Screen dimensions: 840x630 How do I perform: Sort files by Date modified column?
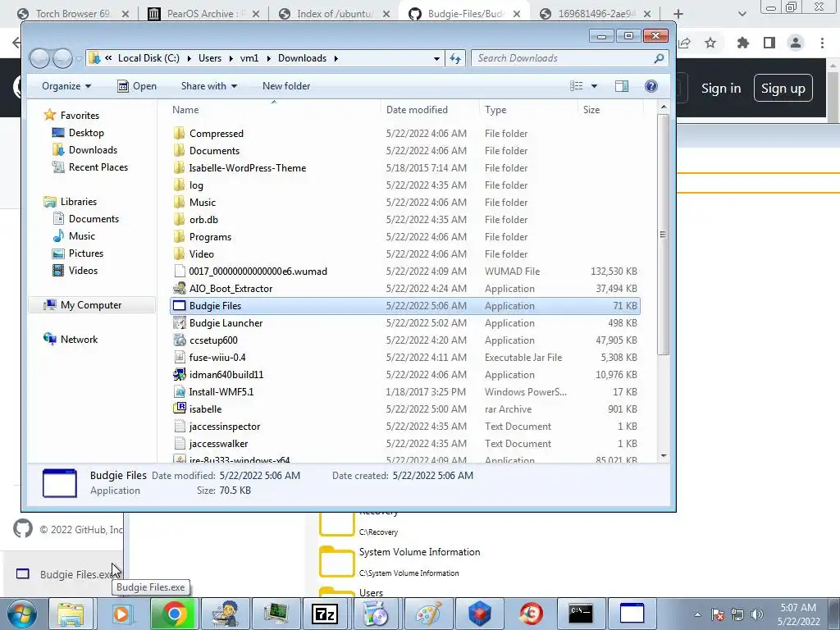tap(417, 110)
